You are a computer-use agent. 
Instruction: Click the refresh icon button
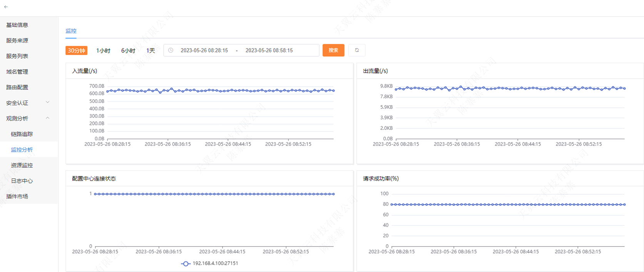pyautogui.click(x=357, y=50)
